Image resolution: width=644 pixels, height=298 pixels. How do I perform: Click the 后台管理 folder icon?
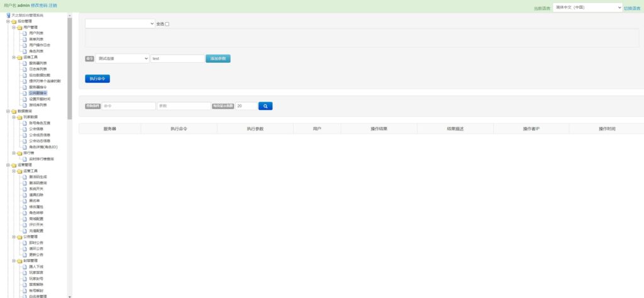coord(14,21)
